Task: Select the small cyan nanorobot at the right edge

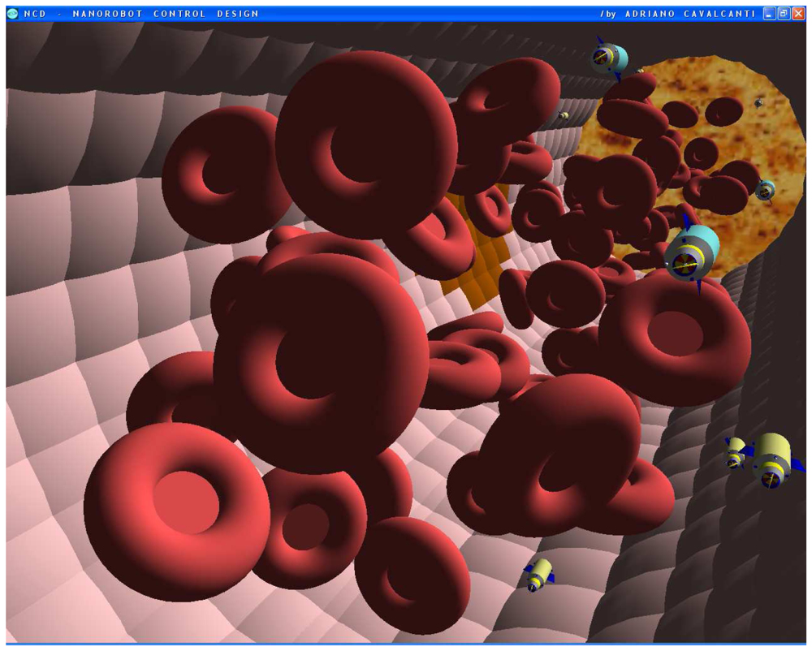Action: pyautogui.click(x=765, y=190)
